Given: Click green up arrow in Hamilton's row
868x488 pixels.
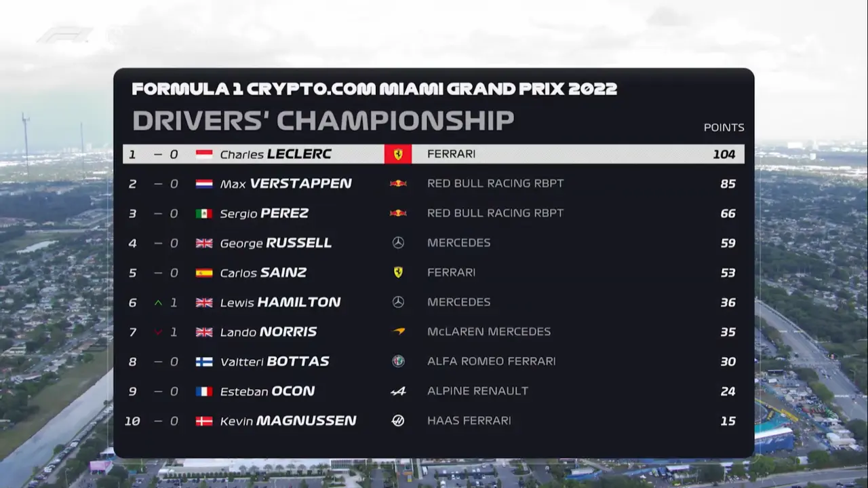Looking at the screenshot, I should click(158, 303).
